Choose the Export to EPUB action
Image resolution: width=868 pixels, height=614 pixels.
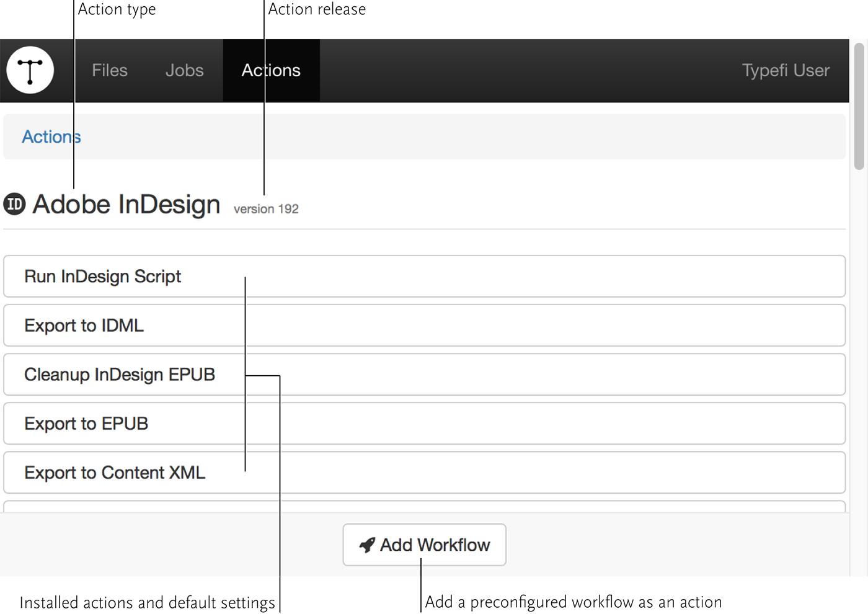coord(424,423)
